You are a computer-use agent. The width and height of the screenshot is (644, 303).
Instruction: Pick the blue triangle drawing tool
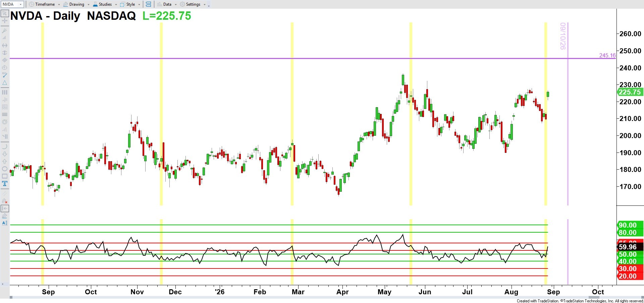5,83
